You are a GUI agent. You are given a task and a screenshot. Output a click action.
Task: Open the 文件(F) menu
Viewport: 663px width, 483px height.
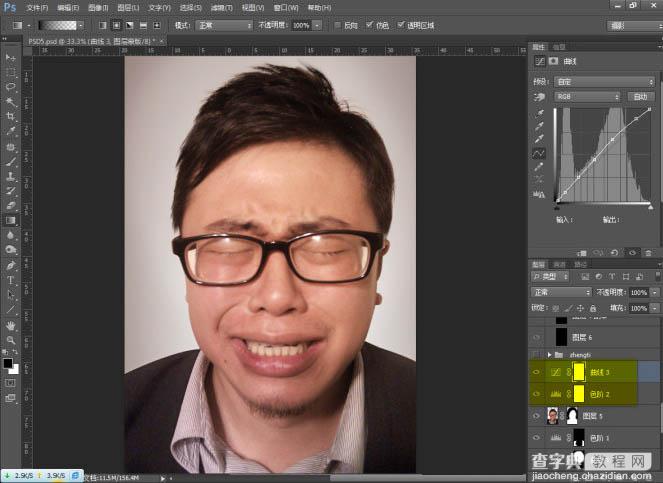(x=37, y=8)
